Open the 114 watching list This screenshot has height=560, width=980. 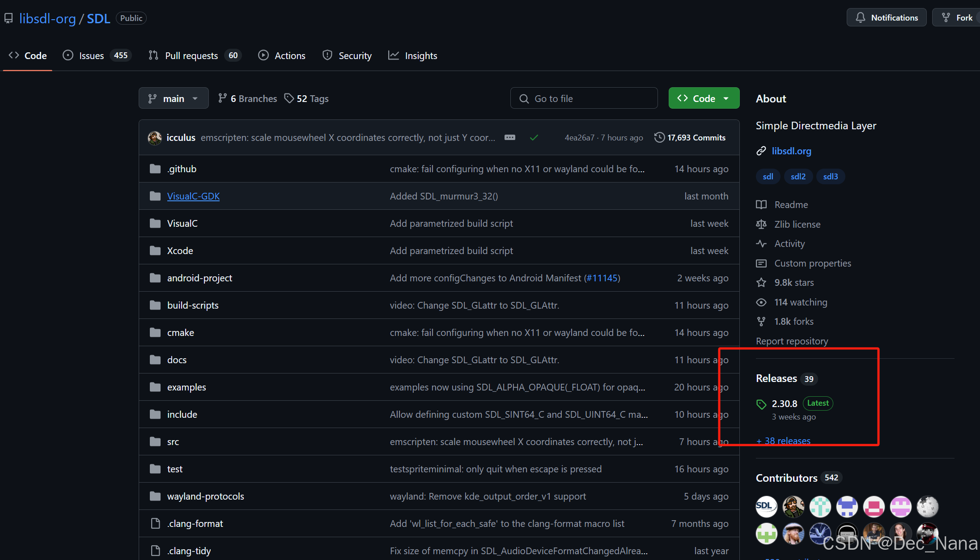click(x=800, y=302)
